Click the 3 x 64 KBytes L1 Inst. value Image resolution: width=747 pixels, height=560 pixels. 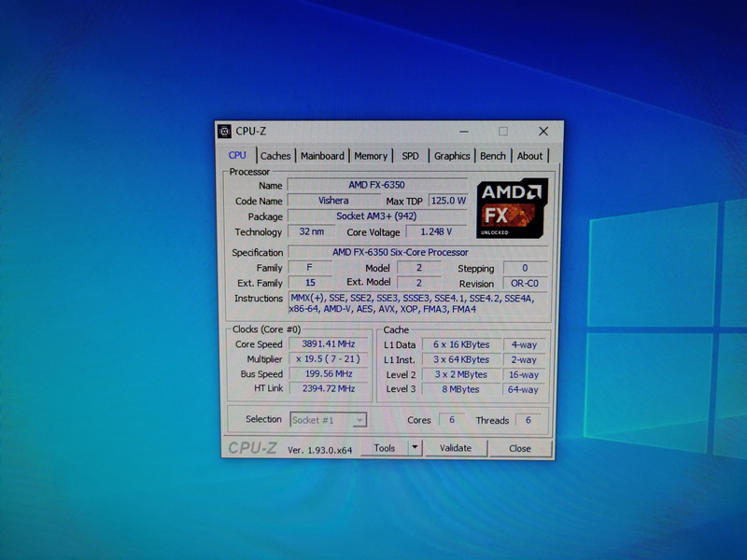point(461,359)
